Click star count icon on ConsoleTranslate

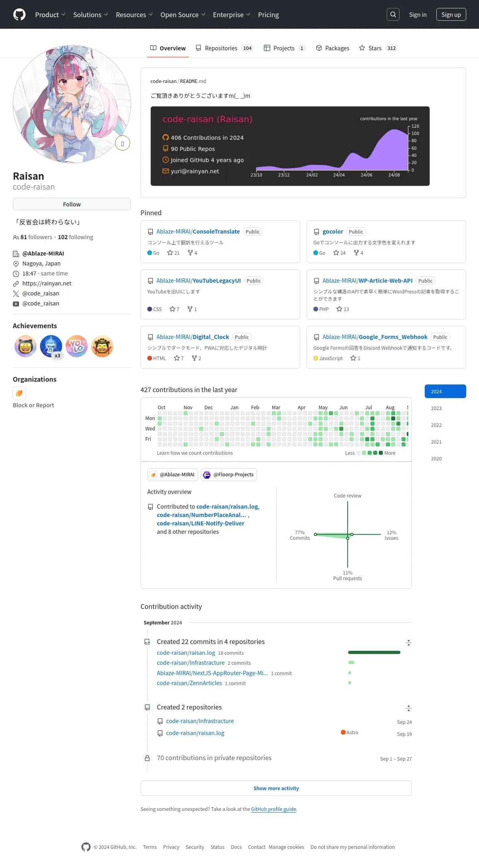170,253
